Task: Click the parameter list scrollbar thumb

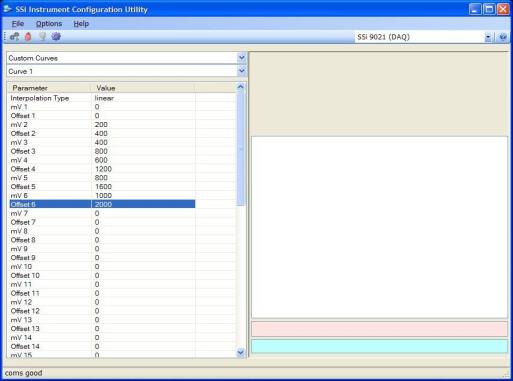Action: pyautogui.click(x=240, y=149)
